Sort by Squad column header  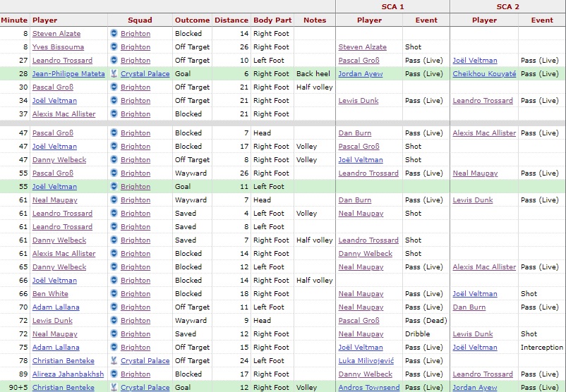(x=140, y=20)
